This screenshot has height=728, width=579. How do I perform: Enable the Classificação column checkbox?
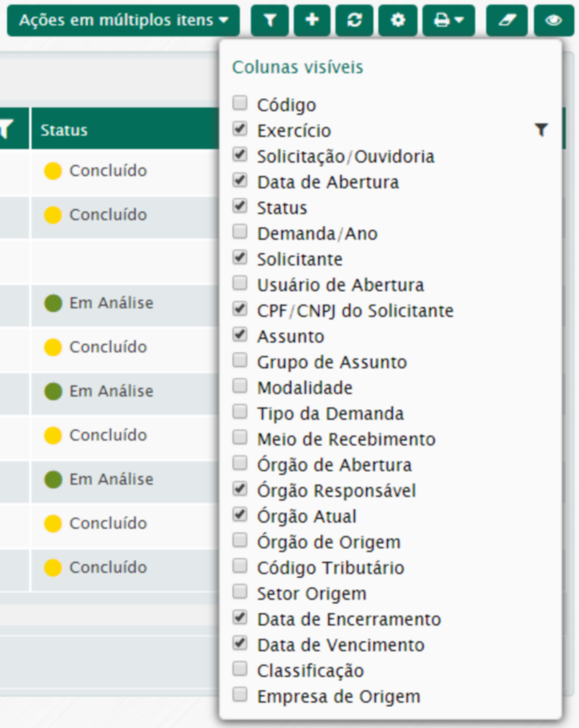[x=240, y=669]
